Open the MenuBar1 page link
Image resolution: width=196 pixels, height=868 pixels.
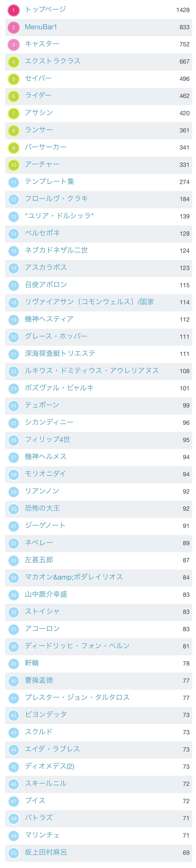coord(41,27)
